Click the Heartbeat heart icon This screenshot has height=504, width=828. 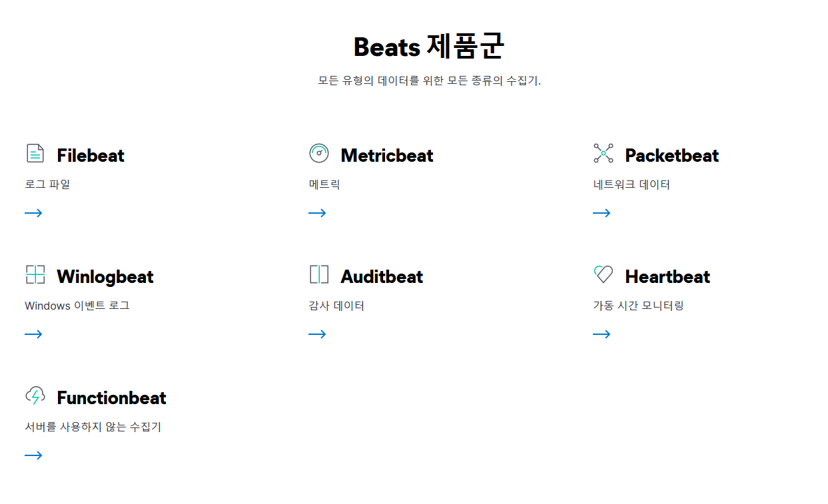603,274
